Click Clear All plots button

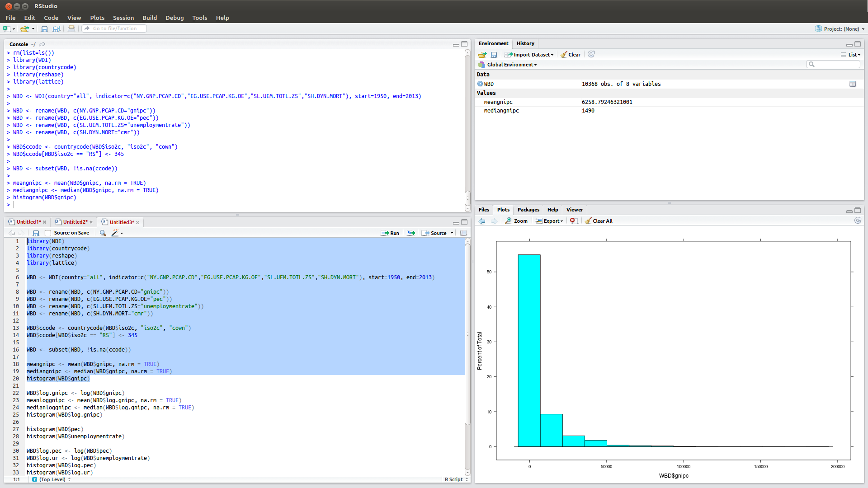(599, 221)
